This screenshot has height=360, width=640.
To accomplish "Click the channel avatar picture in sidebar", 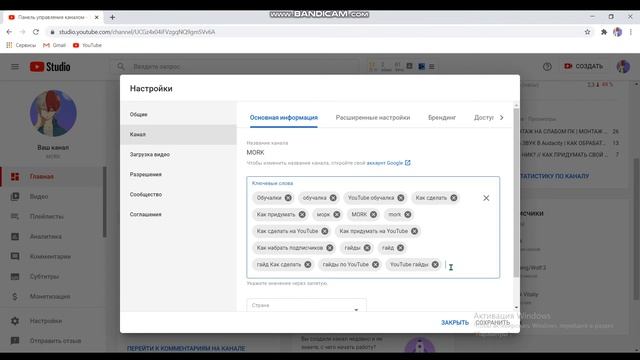I will coord(53,113).
